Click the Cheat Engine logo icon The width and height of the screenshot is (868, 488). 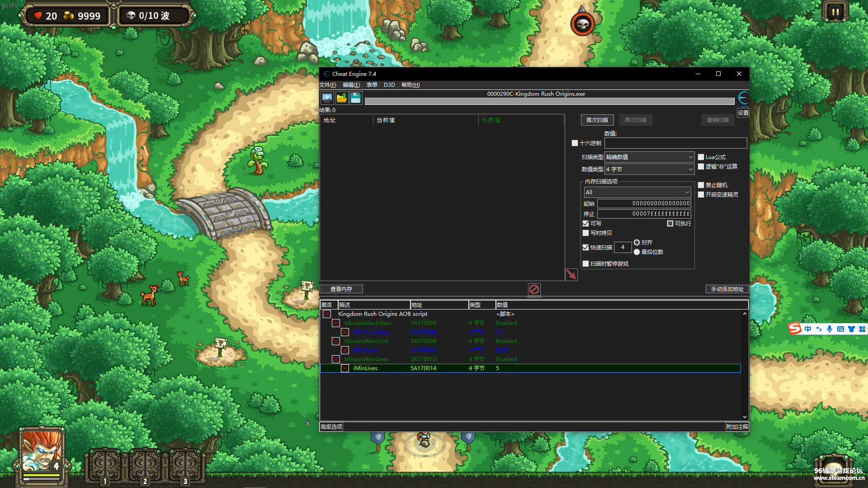coord(743,98)
